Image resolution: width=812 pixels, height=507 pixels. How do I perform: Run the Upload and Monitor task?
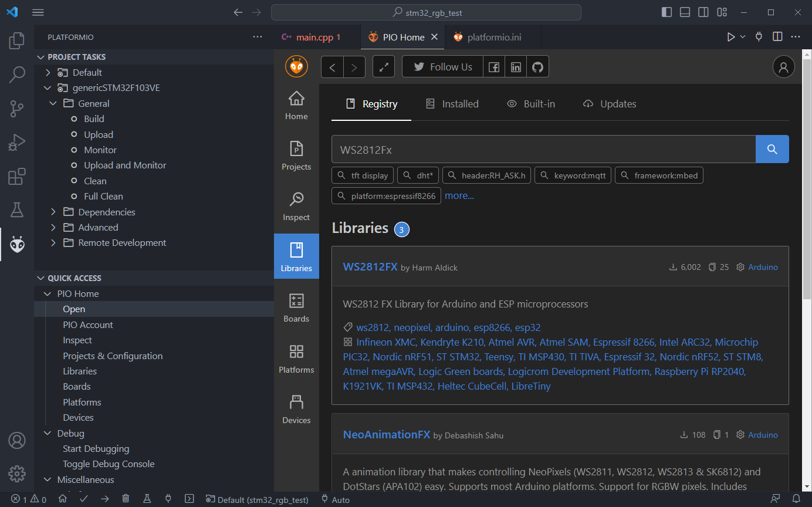[x=154, y=165]
